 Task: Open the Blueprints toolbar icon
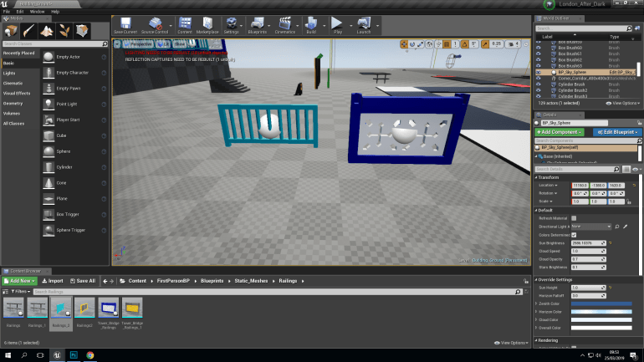click(x=257, y=25)
